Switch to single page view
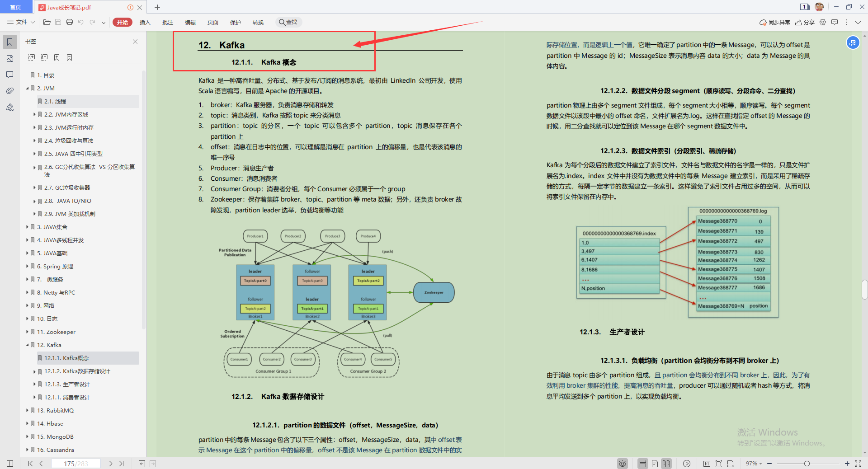Image resolution: width=868 pixels, height=469 pixels. [x=655, y=464]
